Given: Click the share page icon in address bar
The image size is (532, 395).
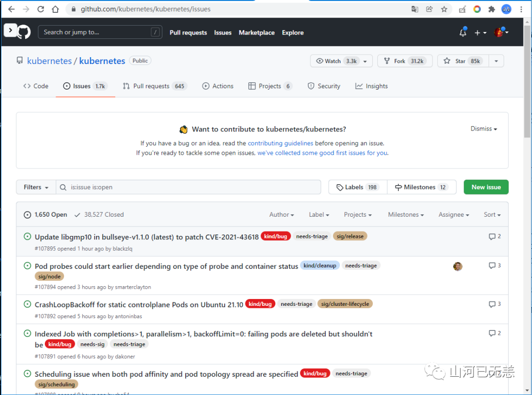Looking at the screenshot, I should [429, 9].
